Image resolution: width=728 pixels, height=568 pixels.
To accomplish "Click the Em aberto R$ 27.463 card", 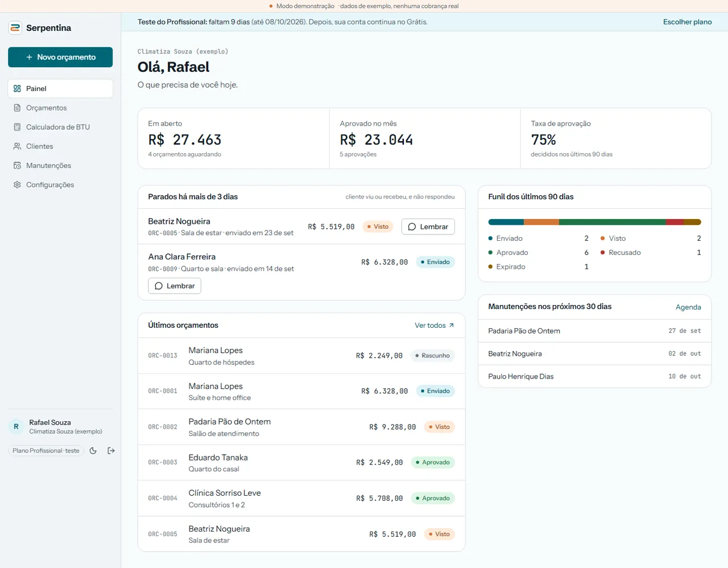I will [x=234, y=138].
